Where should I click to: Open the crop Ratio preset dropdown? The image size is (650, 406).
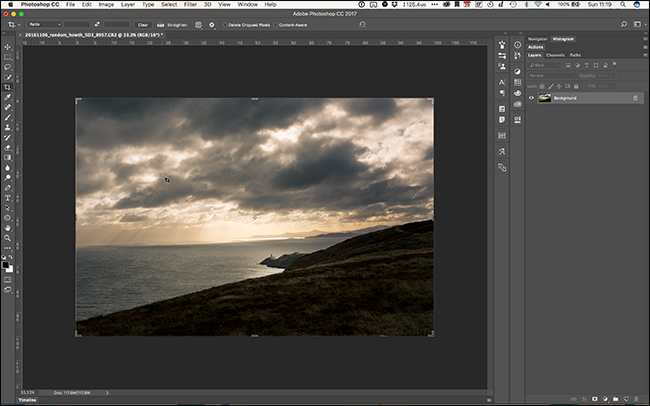[45, 24]
